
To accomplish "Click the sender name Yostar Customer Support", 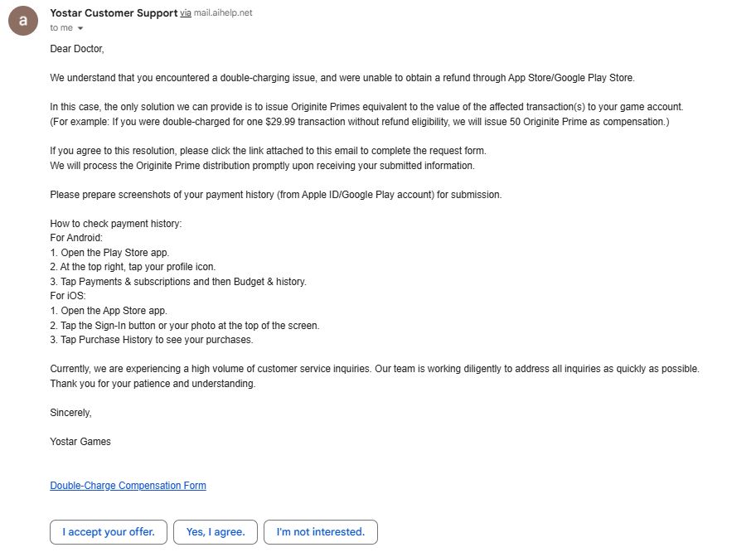I will point(114,13).
